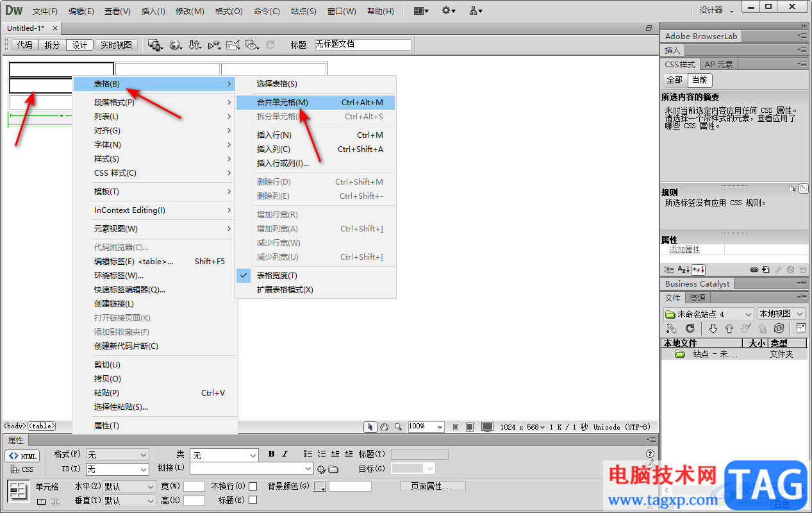Open the 未命名站点 4 site dropdown
812x513 pixels.
709,314
